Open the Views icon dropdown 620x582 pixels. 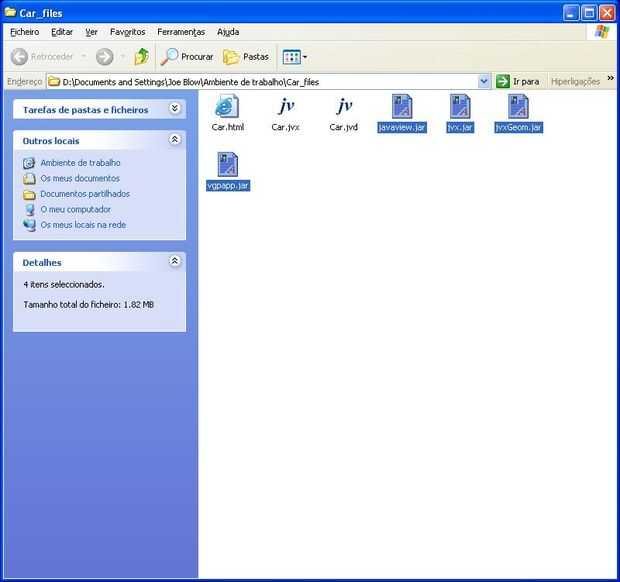click(295, 57)
